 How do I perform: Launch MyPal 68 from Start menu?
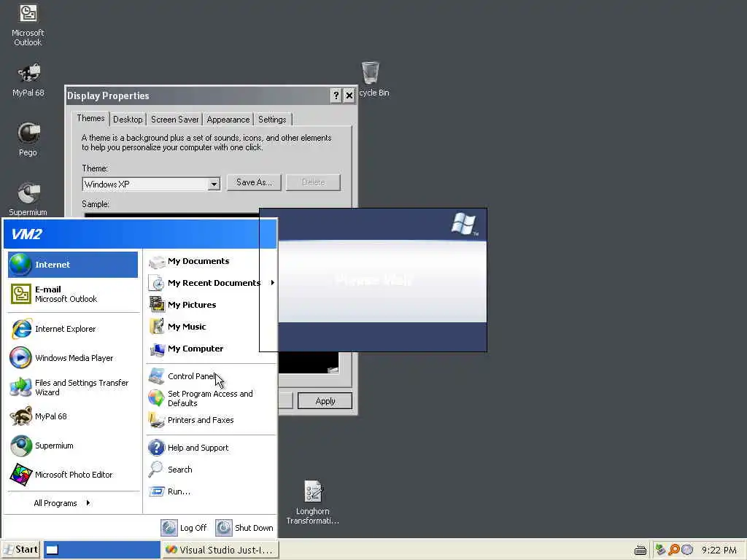[73, 416]
